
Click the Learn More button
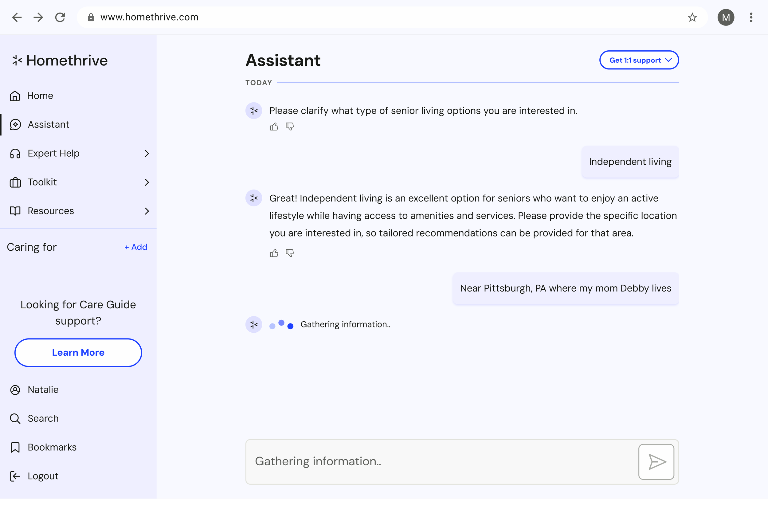pos(78,353)
